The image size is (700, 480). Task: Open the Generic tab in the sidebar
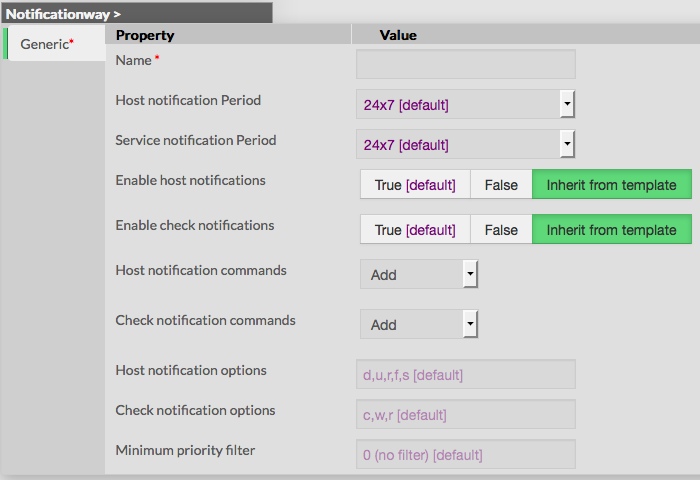48,44
